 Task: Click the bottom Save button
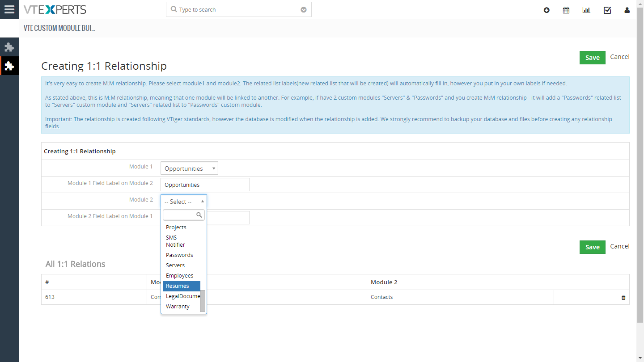pos(593,247)
